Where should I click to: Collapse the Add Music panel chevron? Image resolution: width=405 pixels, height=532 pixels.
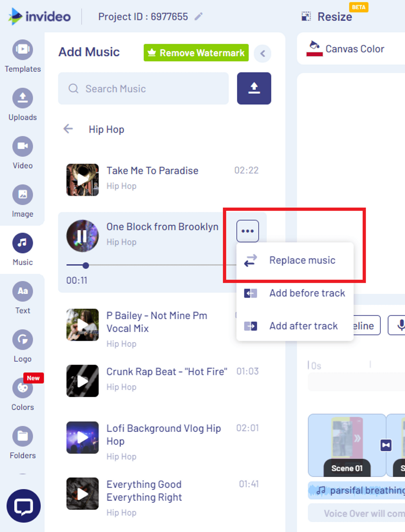tap(262, 53)
